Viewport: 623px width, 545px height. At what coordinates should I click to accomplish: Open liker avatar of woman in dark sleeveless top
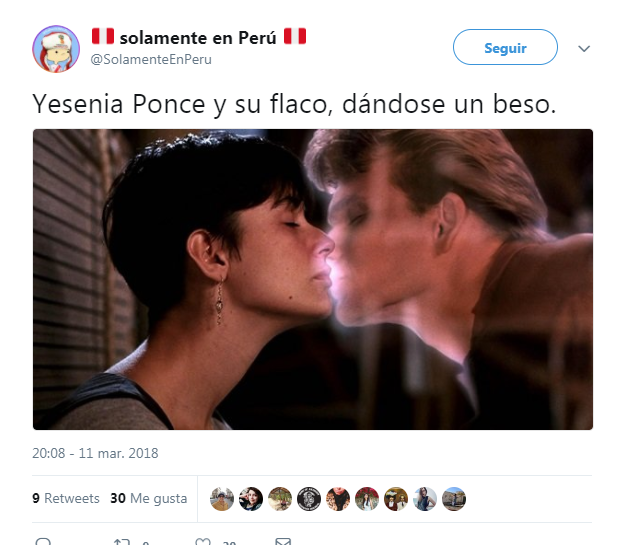click(x=425, y=499)
